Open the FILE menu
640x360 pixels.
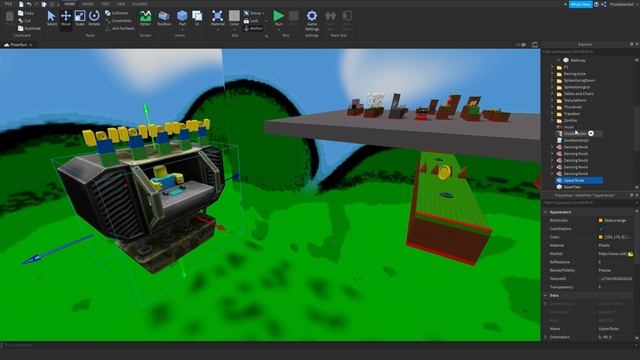[x=8, y=4]
